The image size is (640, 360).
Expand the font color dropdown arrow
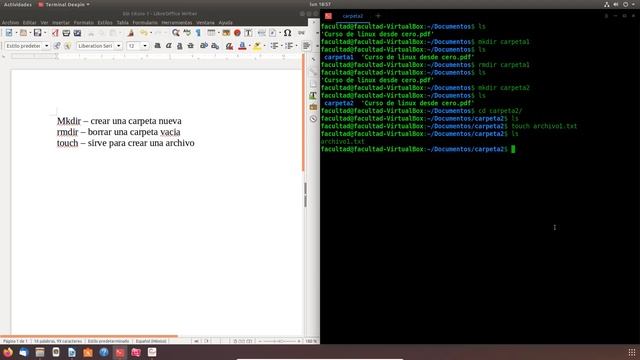pos(249,46)
